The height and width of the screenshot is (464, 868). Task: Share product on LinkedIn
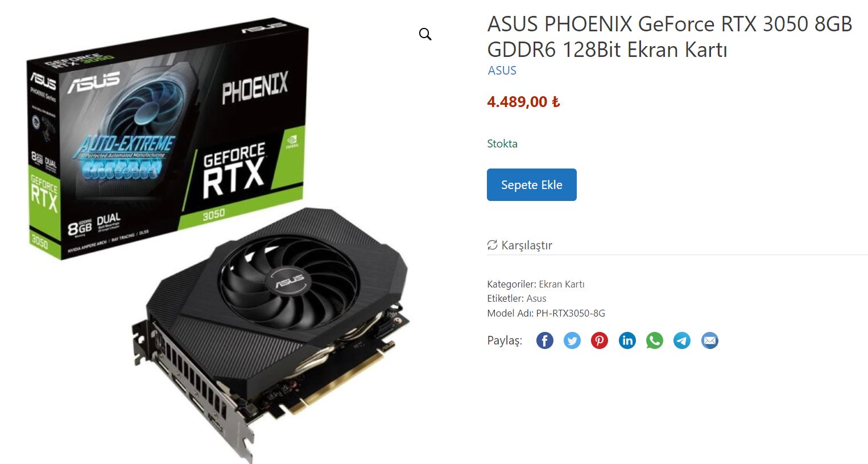coord(627,340)
